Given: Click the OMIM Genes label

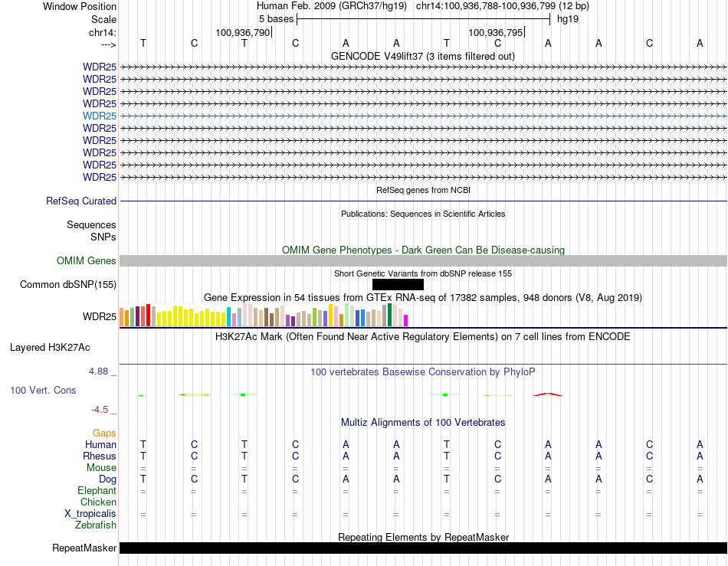Looking at the screenshot, I should 86,260.
